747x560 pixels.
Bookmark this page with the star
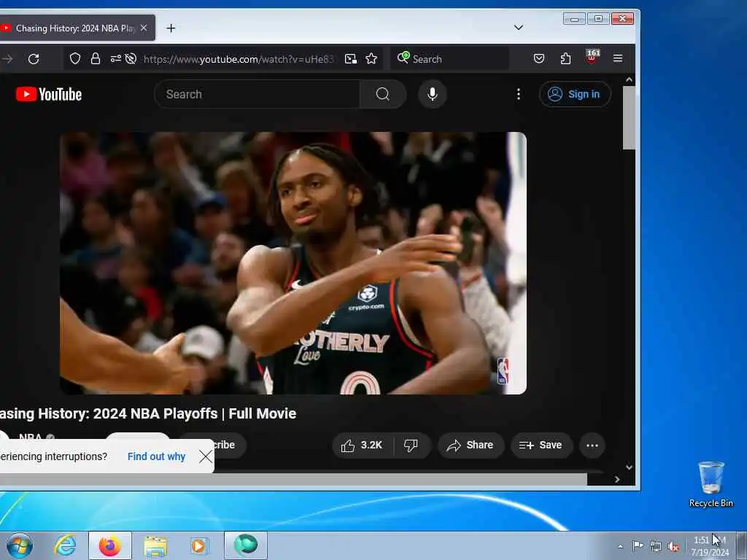[x=371, y=58]
